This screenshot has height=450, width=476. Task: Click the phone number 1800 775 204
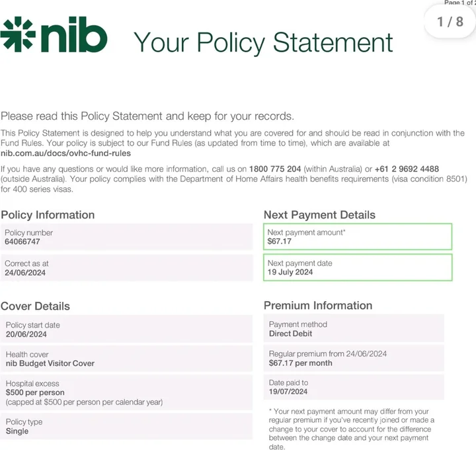[x=275, y=169]
